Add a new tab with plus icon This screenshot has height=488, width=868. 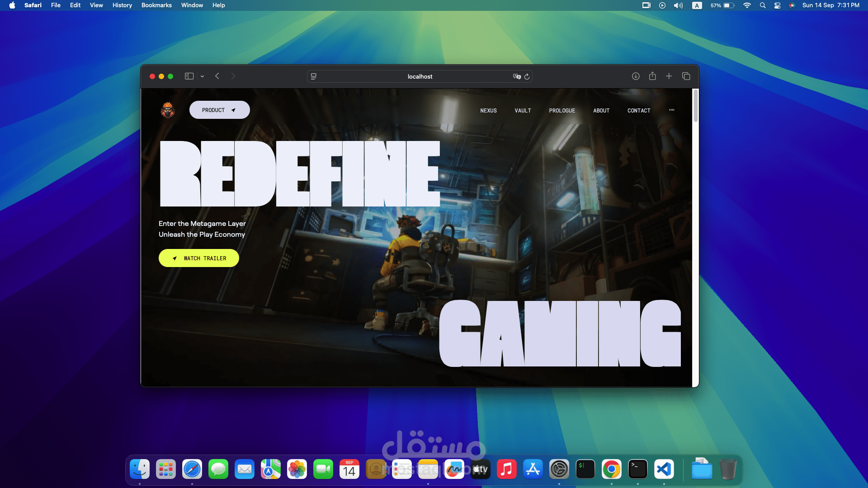(669, 76)
